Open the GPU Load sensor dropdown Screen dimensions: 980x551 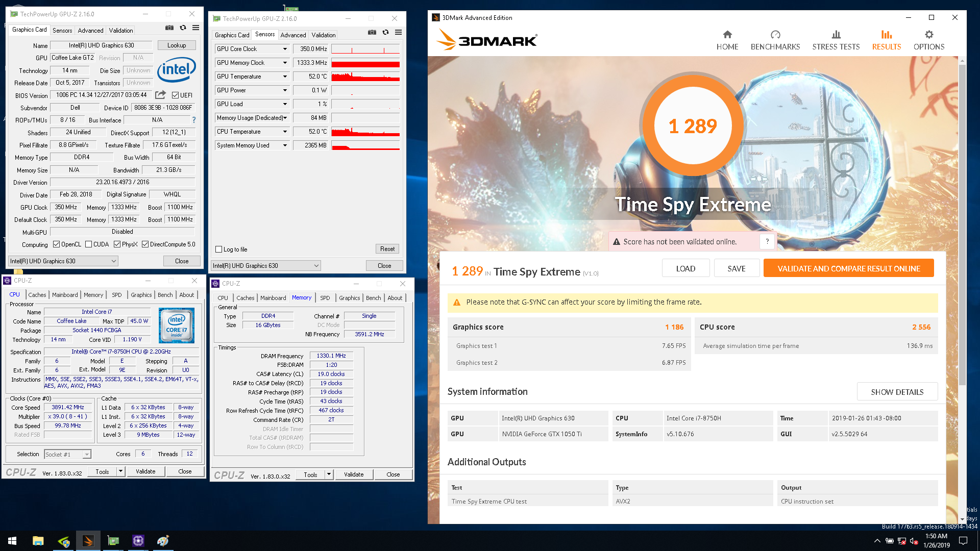285,104
